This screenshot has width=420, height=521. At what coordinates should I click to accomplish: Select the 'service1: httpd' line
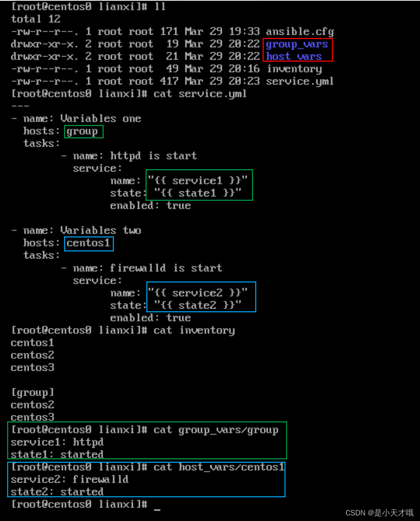click(x=57, y=442)
